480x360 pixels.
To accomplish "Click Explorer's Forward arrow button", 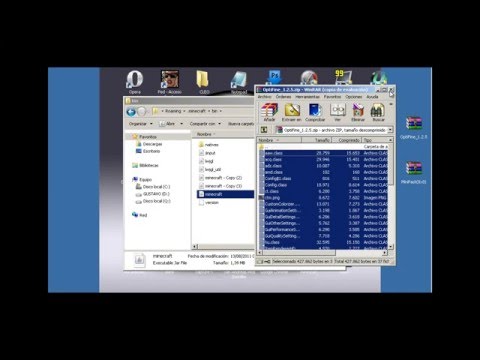I will (142, 112).
